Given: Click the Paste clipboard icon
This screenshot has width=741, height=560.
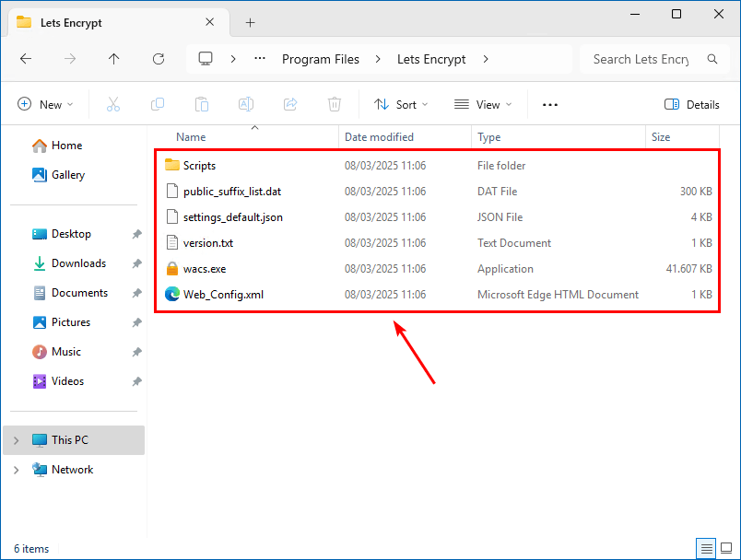Looking at the screenshot, I should pyautogui.click(x=202, y=104).
